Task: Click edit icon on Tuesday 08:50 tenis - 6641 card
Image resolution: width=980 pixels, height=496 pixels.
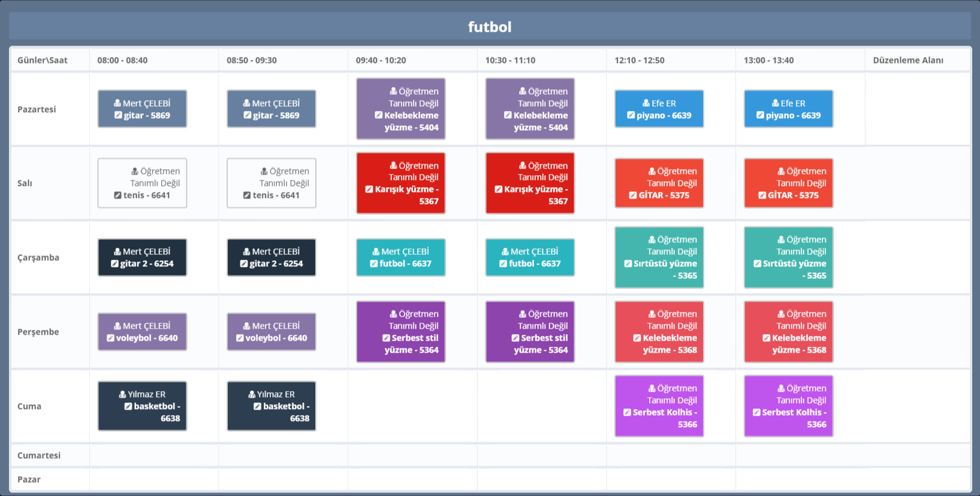Action: coord(247,196)
